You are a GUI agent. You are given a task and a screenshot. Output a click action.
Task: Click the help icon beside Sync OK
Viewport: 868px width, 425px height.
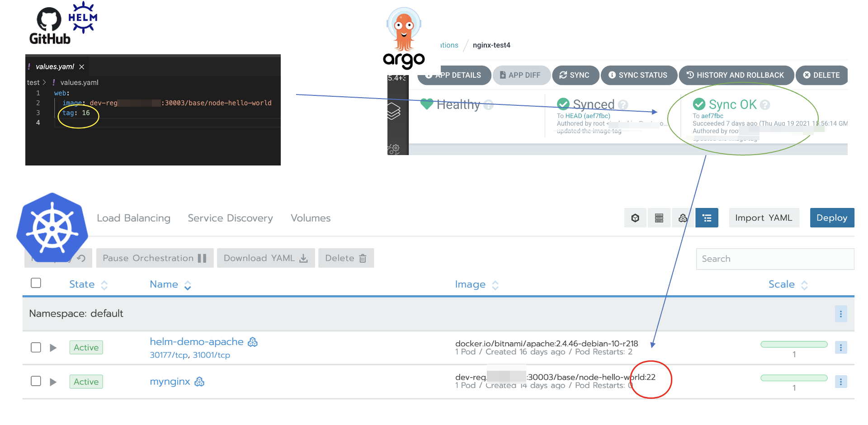point(765,105)
